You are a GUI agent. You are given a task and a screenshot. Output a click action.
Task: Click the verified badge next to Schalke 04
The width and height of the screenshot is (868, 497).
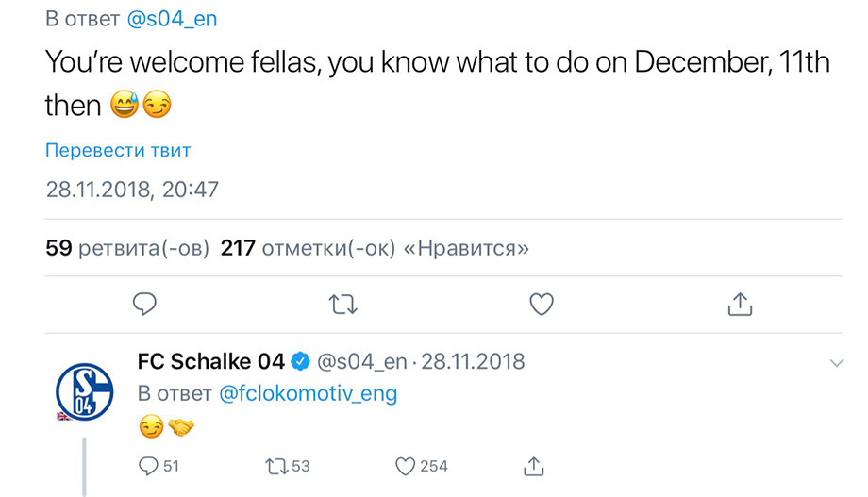[x=301, y=361]
